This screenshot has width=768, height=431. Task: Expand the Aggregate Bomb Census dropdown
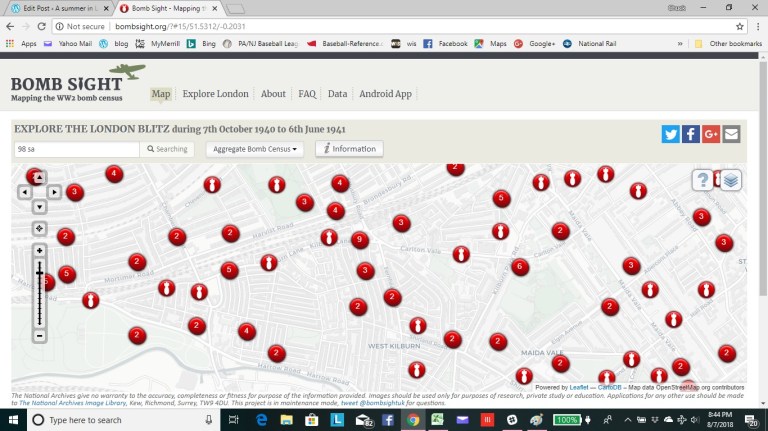pyautogui.click(x=255, y=149)
